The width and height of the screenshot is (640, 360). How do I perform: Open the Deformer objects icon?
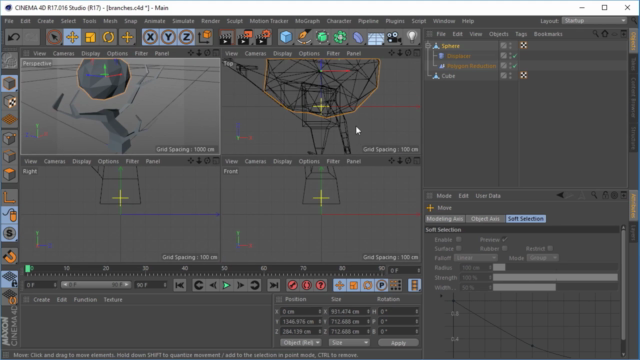click(x=358, y=37)
